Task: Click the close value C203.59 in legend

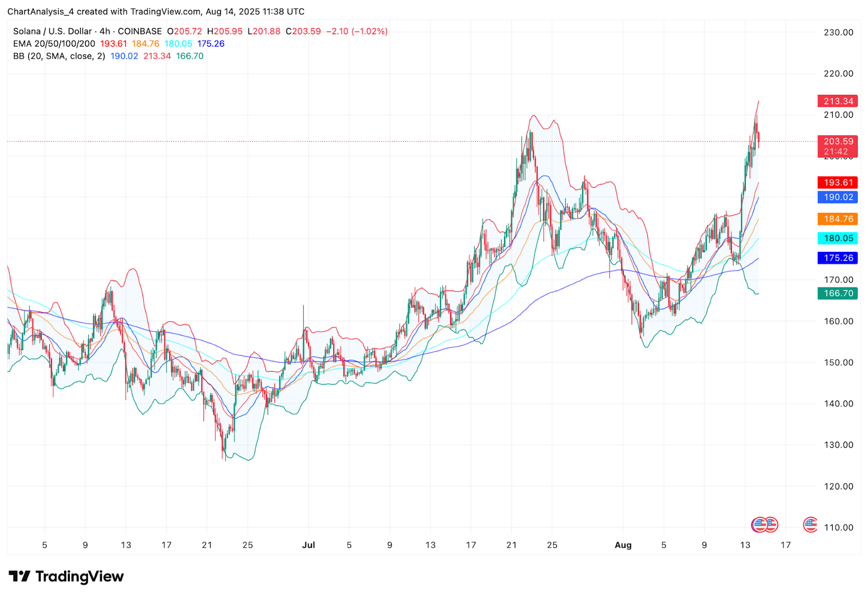Action: 303,31
